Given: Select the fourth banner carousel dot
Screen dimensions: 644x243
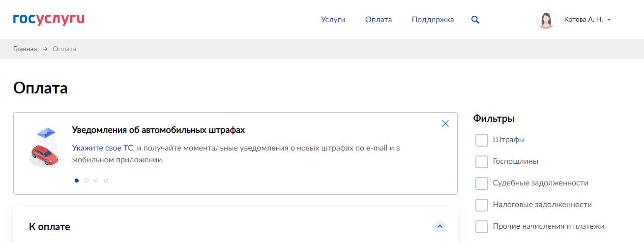Looking at the screenshot, I should click(106, 181).
